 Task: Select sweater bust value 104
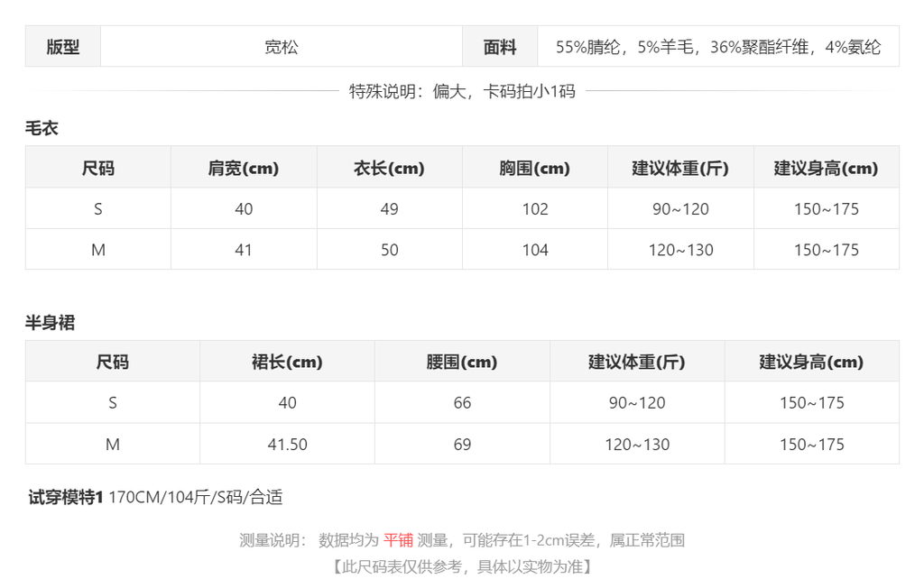tap(534, 250)
